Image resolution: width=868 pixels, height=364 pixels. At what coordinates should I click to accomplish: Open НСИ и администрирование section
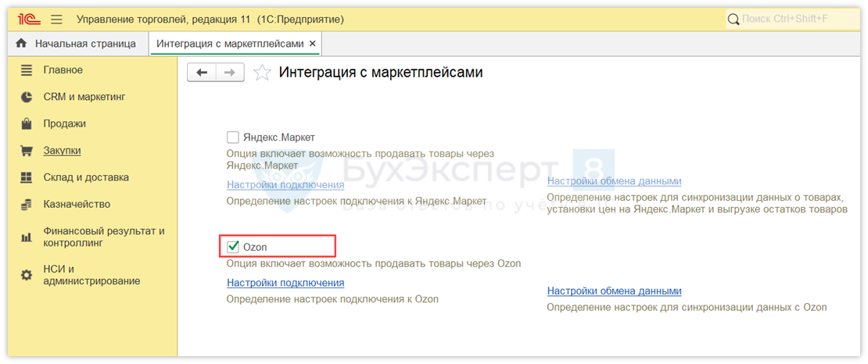coord(92,275)
